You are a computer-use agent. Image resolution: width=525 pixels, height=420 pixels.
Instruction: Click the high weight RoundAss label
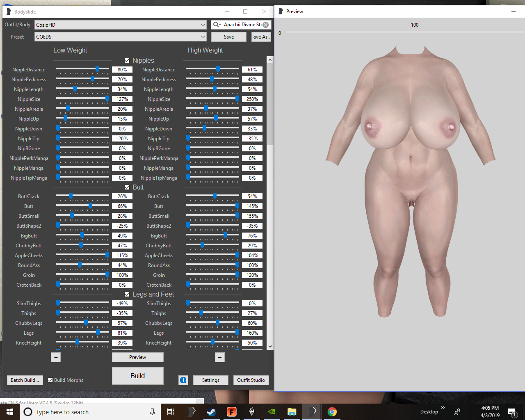click(159, 265)
